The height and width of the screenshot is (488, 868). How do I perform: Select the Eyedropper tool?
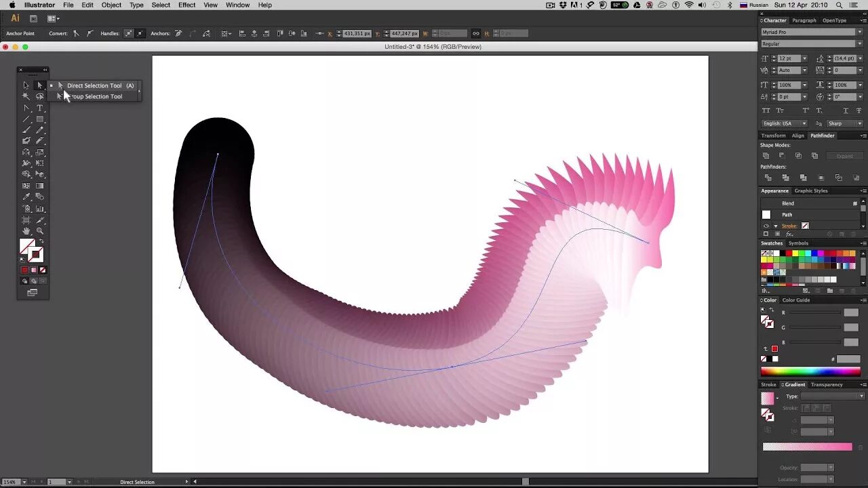pyautogui.click(x=26, y=197)
